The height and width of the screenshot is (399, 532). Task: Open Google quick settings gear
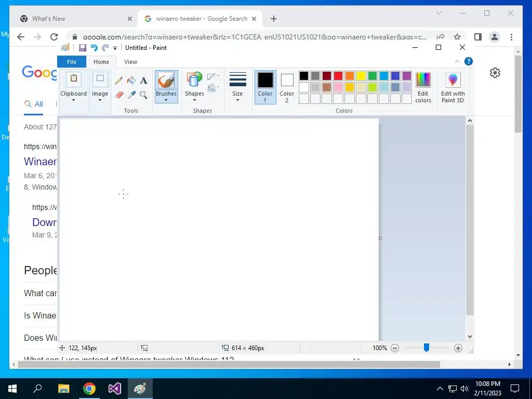(x=495, y=73)
